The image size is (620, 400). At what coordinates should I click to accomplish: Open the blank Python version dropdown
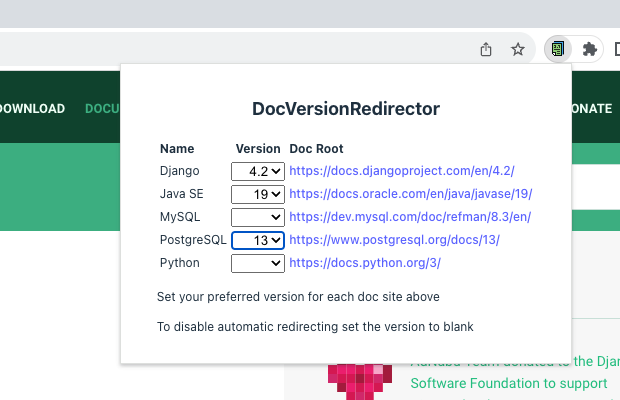258,263
